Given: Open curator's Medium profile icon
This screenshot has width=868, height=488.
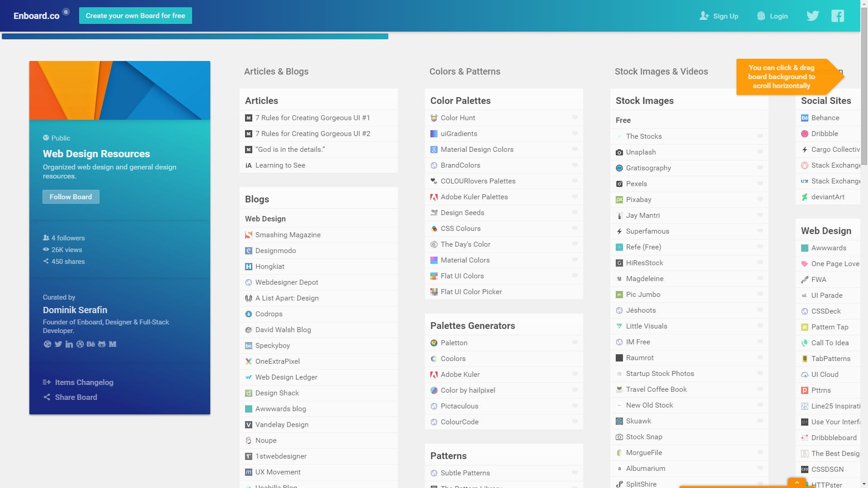Looking at the screenshot, I should click(x=113, y=344).
